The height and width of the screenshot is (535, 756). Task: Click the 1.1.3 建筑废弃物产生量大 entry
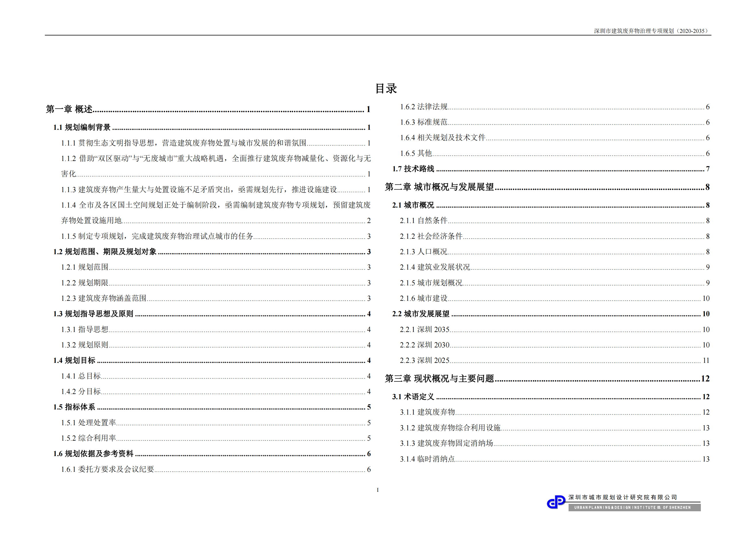(x=216, y=189)
